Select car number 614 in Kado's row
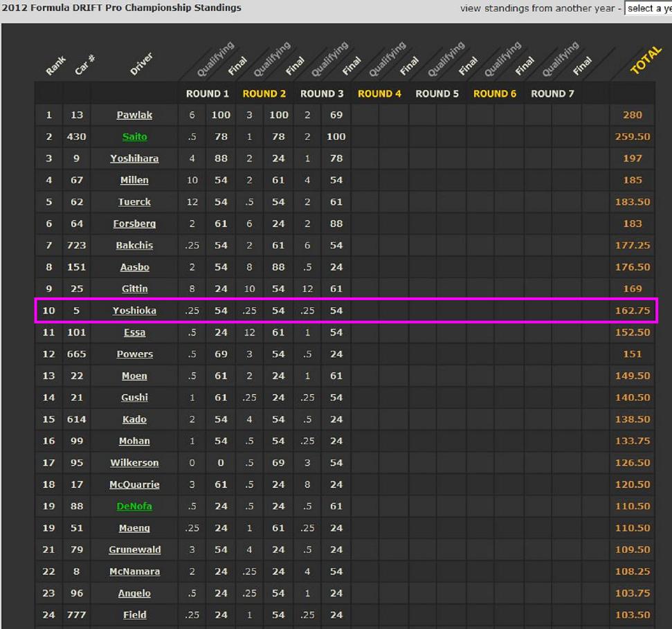 click(x=76, y=419)
